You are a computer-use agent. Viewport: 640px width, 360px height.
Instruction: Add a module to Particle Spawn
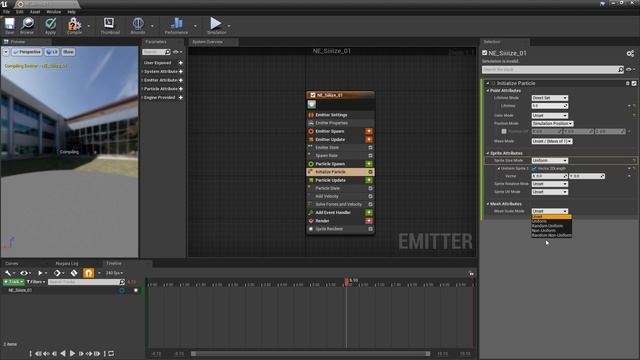pos(369,164)
